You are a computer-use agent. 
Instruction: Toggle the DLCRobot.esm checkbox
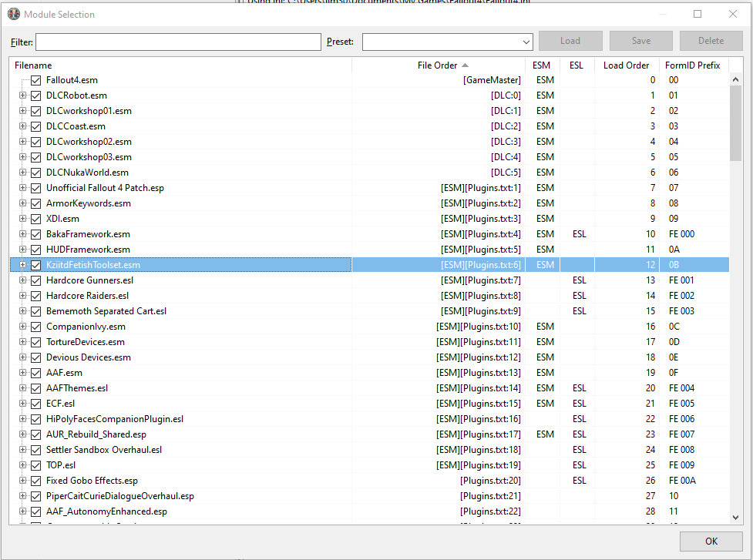36,96
